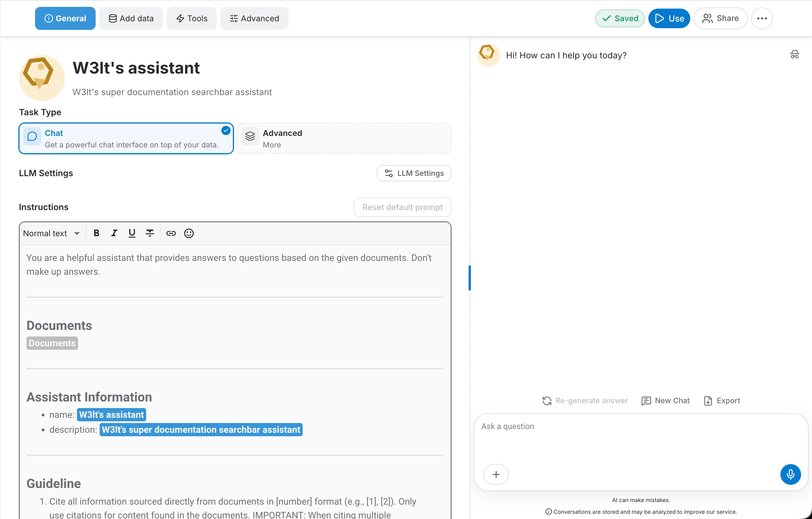Screen dimensions: 812x519
Task: Toggle strikethrough formatting
Action: (150, 233)
